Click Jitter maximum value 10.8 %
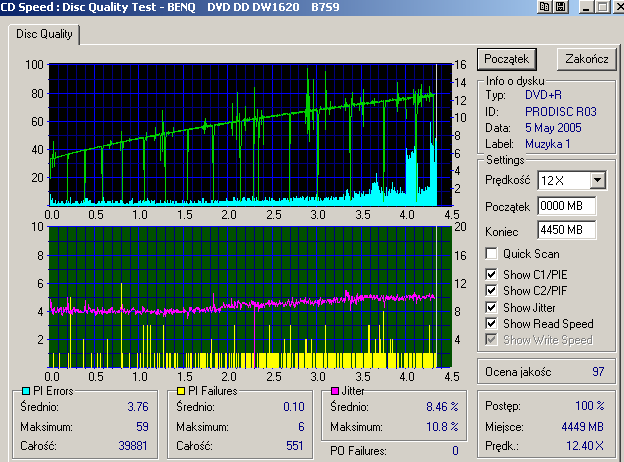 click(442, 427)
